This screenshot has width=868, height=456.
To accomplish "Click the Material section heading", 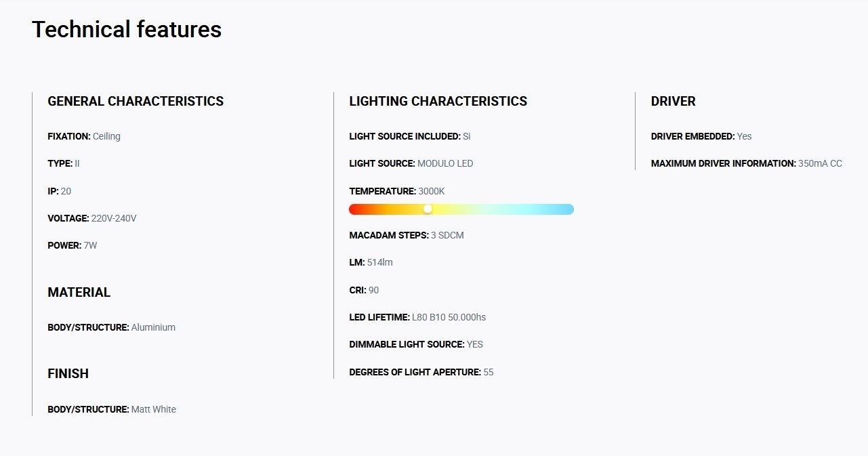I will click(x=79, y=293).
